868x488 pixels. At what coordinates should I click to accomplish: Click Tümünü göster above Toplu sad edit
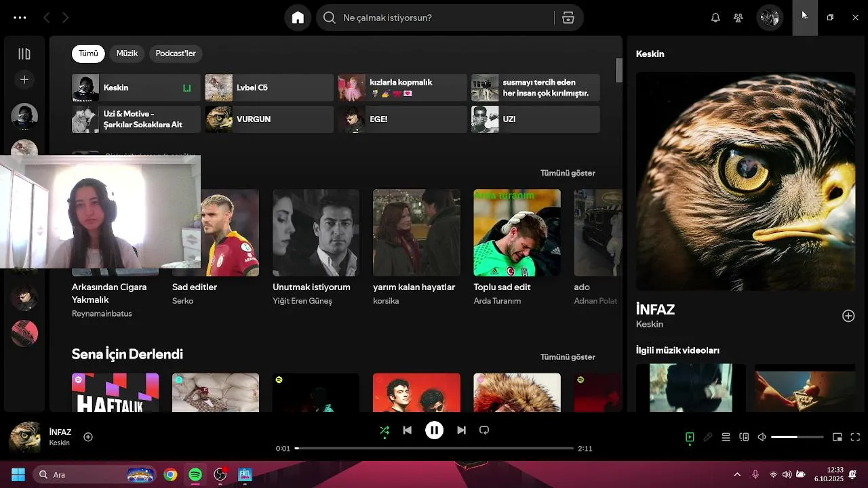[568, 173]
